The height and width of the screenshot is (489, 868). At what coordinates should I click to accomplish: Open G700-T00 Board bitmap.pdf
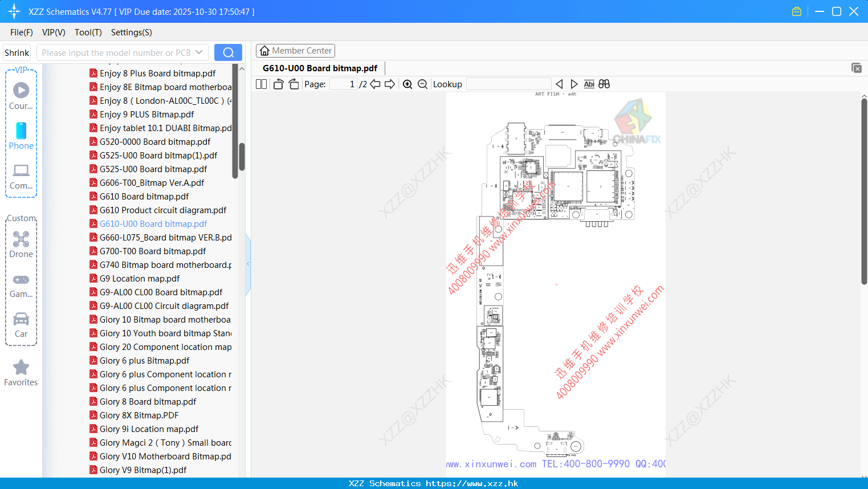(153, 251)
